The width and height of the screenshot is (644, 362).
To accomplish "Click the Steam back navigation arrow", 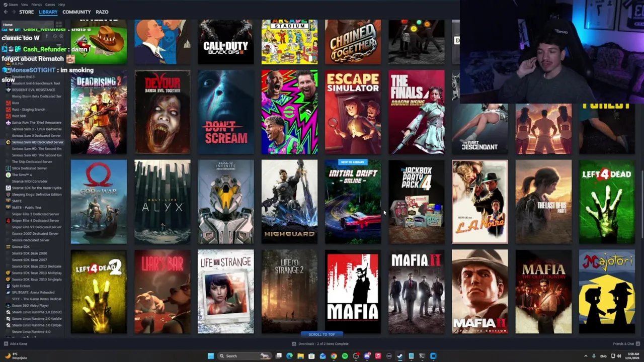I will click(6, 12).
